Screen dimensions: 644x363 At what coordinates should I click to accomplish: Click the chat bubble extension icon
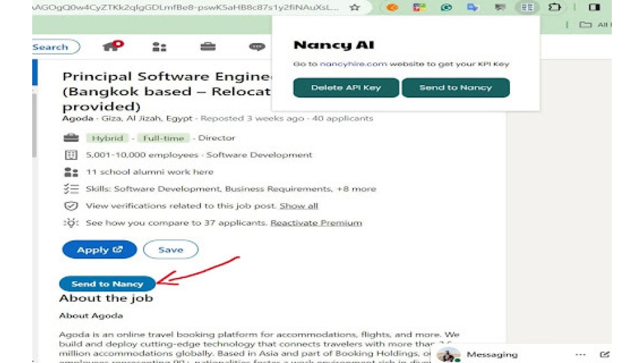[500, 7]
